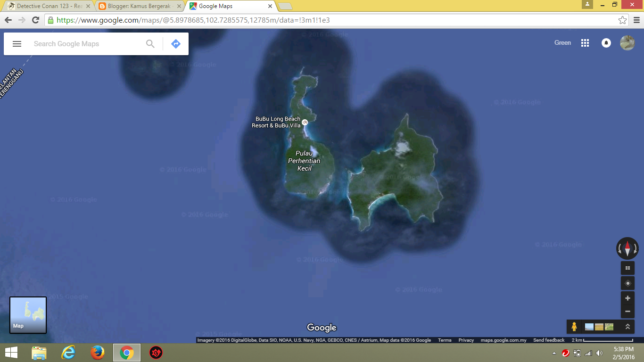This screenshot has height=362, width=644.
Task: Rotate the map counterclockwise via compass arrow
Action: 620,248
